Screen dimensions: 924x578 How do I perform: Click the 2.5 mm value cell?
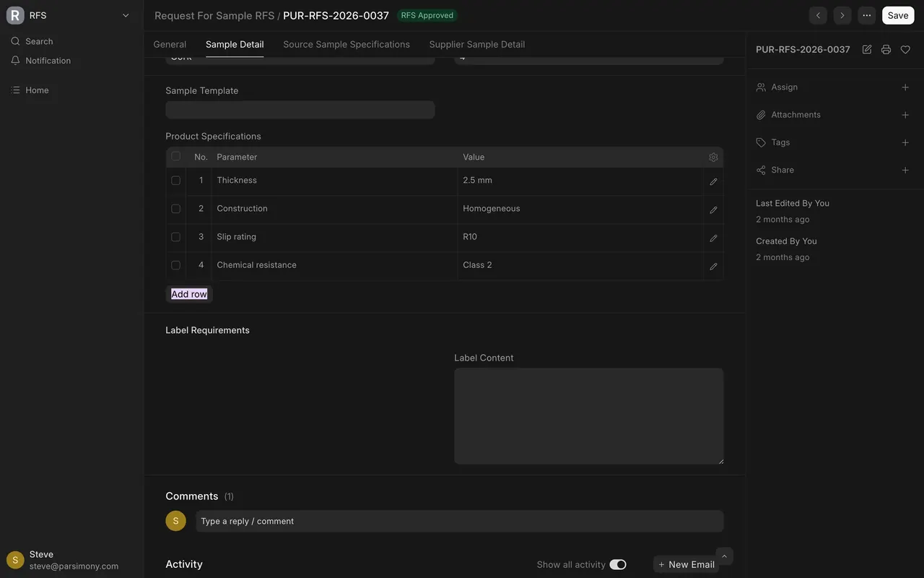point(580,181)
